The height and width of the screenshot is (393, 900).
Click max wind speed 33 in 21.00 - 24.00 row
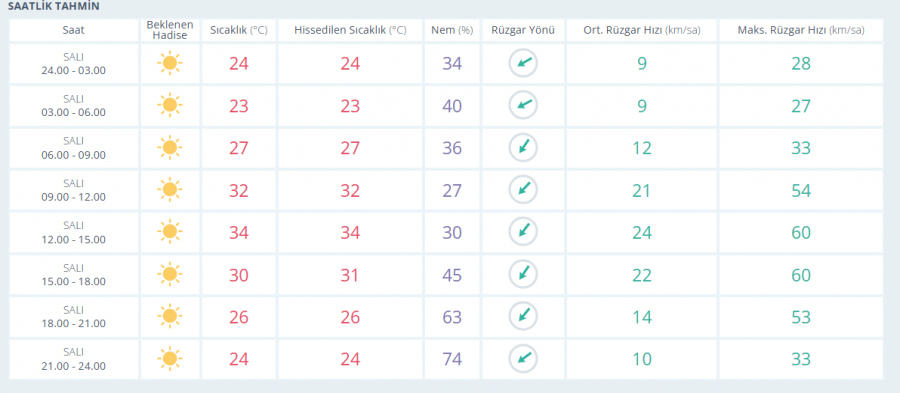coord(801,359)
